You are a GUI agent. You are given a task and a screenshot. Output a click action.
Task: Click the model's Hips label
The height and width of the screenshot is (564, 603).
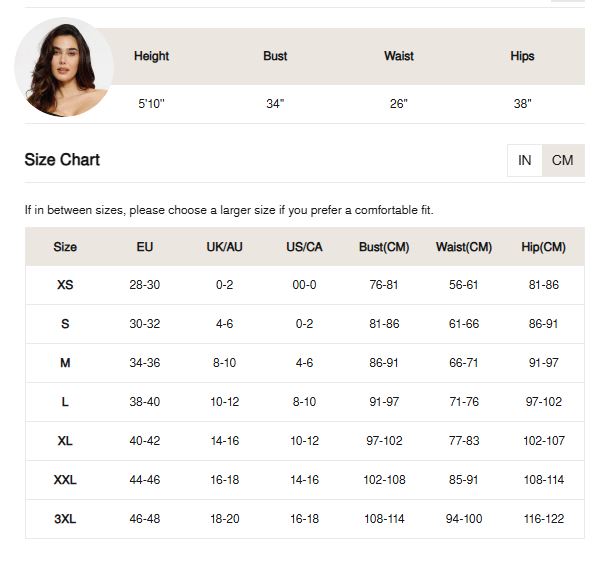(522, 56)
